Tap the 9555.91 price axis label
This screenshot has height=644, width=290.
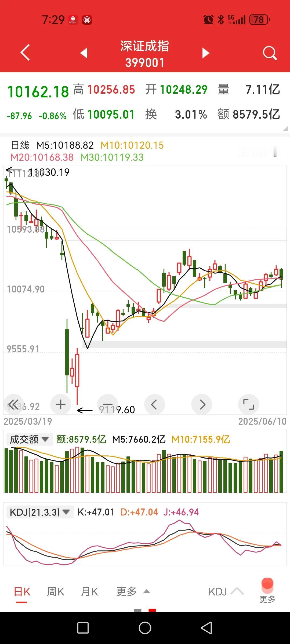click(x=23, y=349)
